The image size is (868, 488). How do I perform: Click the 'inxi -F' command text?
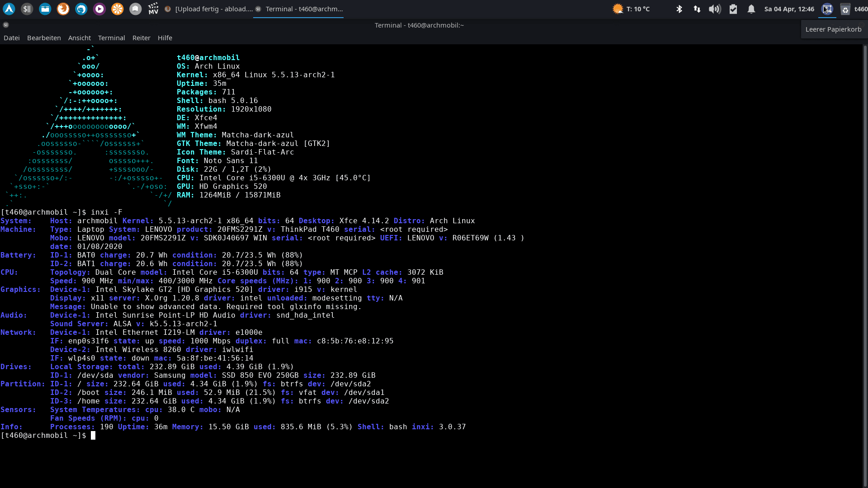107,212
